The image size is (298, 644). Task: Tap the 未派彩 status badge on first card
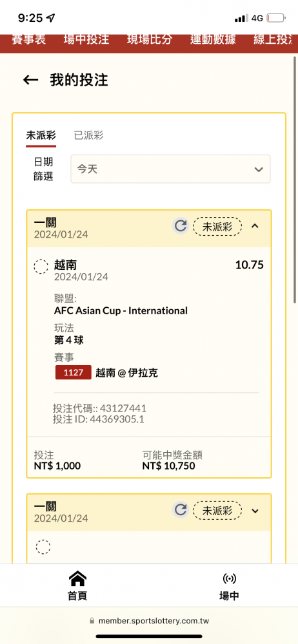[217, 226]
